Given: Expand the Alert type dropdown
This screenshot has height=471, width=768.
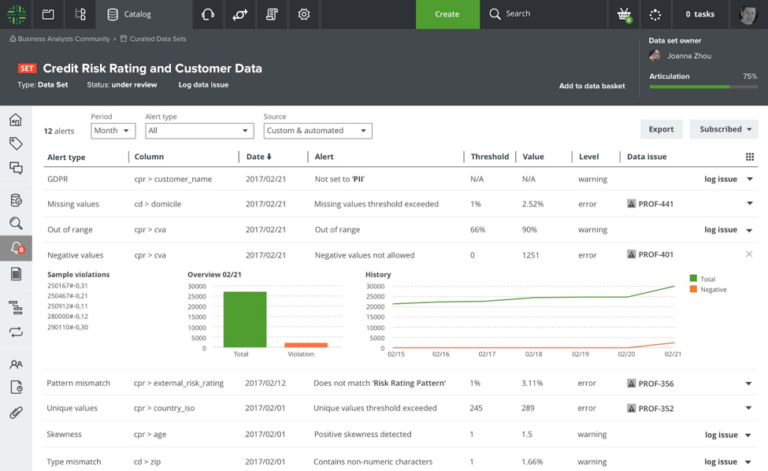Looking at the screenshot, I should coord(198,131).
